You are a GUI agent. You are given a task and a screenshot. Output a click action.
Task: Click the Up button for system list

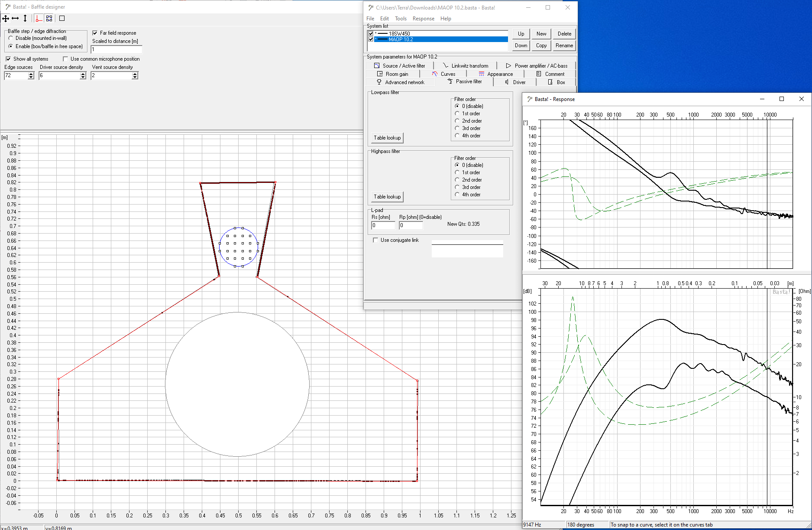521,34
